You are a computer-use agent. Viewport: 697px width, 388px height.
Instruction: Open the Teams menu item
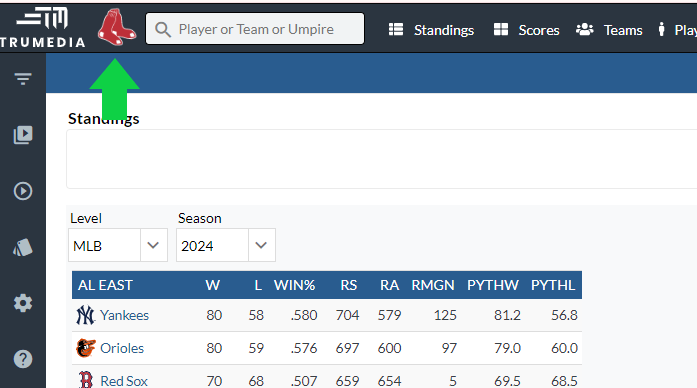[609, 30]
